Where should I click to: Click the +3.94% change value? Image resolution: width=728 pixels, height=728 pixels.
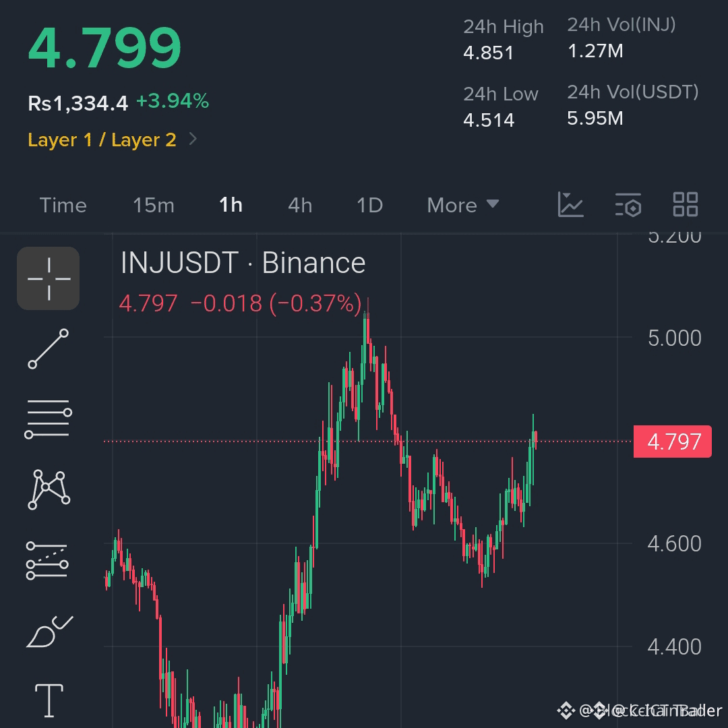click(x=173, y=100)
